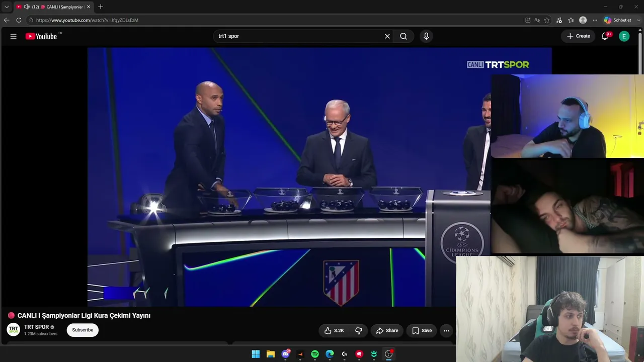Open the TRT SPOR channel name link
644x362 pixels.
[x=36, y=327]
